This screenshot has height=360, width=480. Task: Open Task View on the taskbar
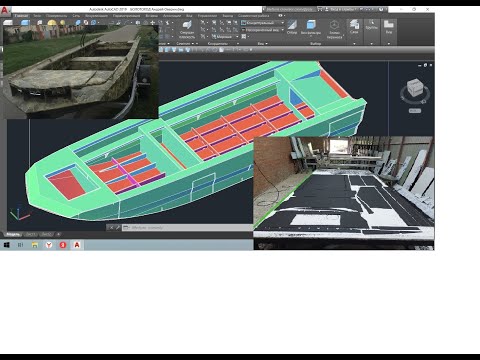[20, 245]
